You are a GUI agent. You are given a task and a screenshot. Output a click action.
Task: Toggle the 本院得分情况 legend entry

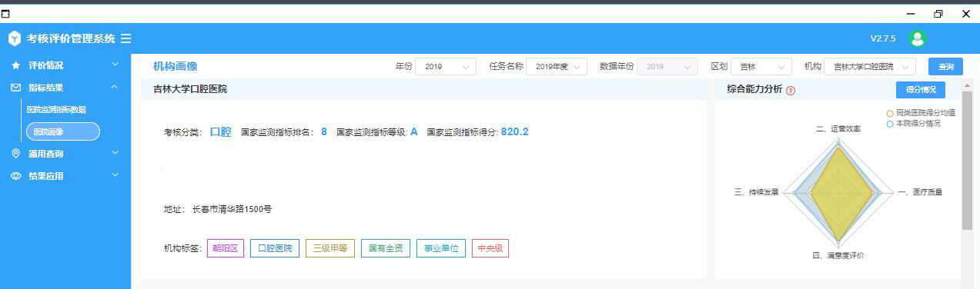coord(914,123)
